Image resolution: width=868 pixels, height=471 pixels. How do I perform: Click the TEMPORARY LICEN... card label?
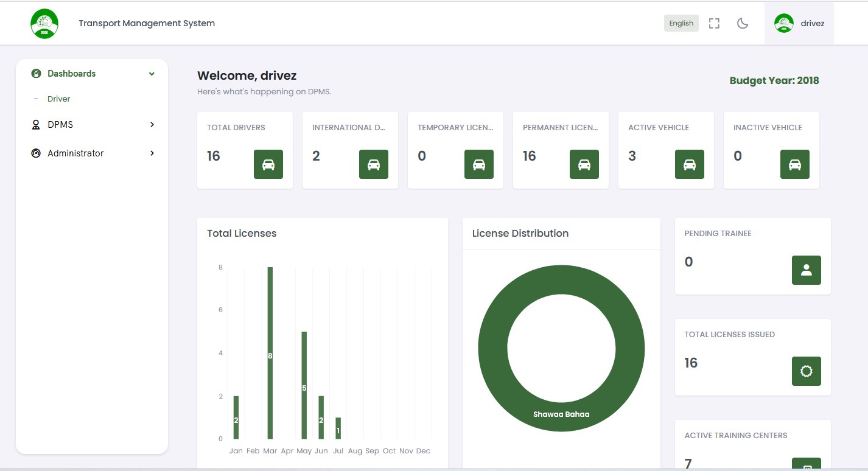[x=455, y=128]
